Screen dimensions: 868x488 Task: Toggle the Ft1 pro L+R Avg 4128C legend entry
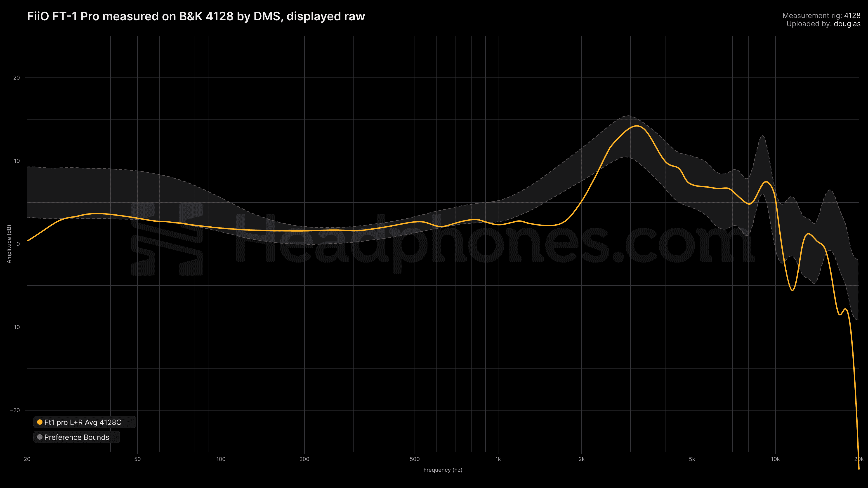click(x=84, y=422)
